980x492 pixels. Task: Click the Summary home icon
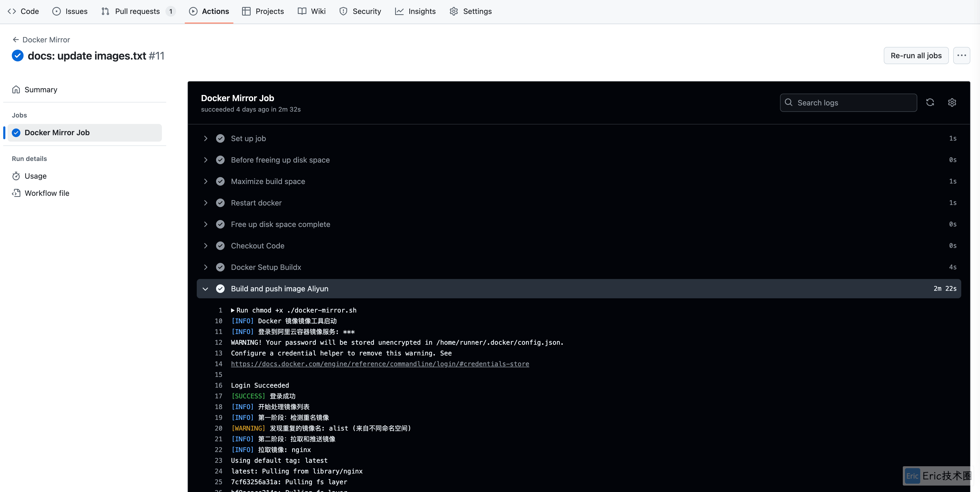point(16,90)
